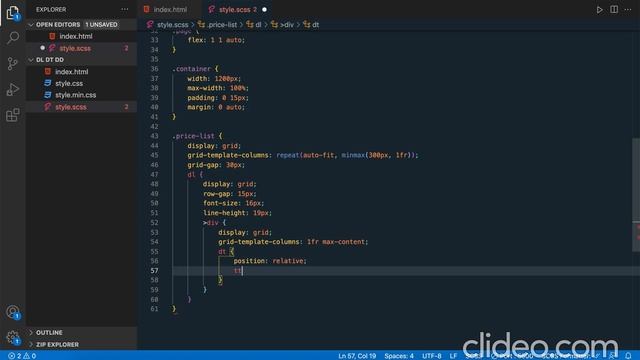Show errors and warnings in status bar
The width and height of the screenshot is (640, 360).
(x=22, y=356)
